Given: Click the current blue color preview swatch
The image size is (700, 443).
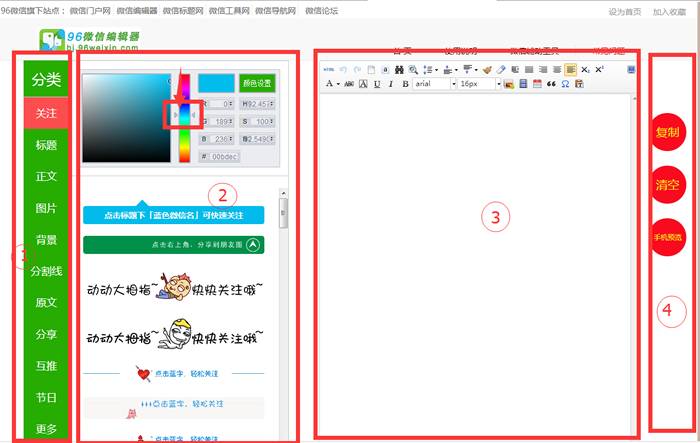Looking at the screenshot, I should point(216,83).
